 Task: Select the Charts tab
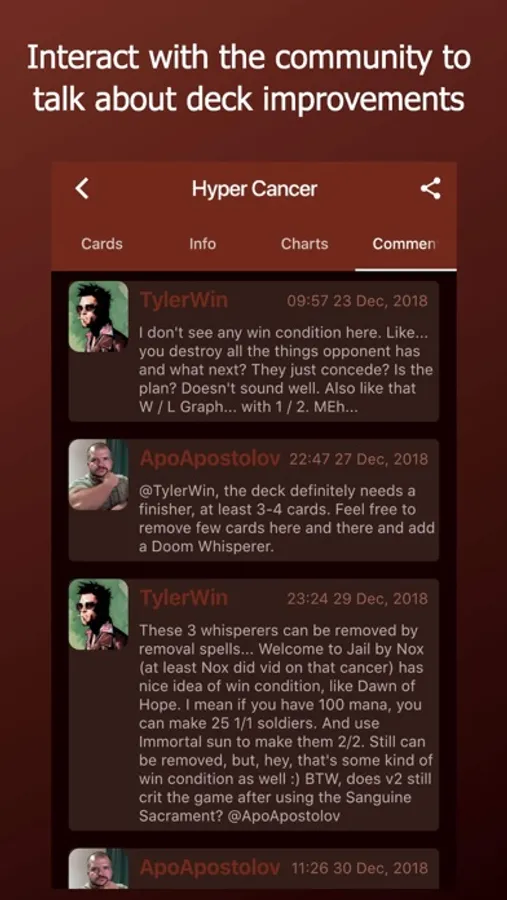coord(304,244)
